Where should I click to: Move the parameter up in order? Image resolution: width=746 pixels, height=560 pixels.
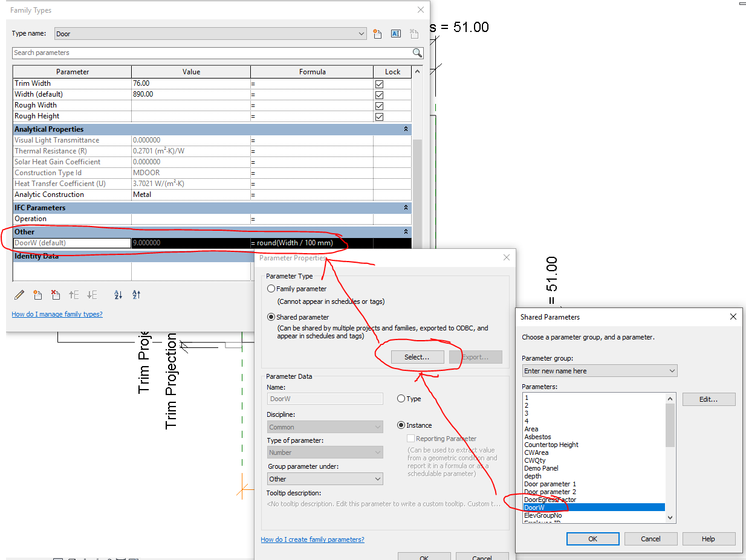point(73,295)
